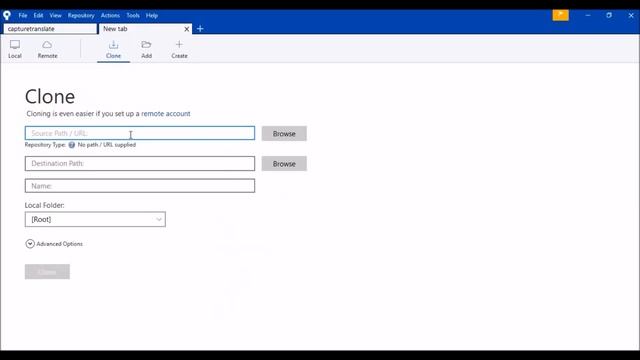Viewport: 640px width, 360px height.
Task: Open the Tools menu
Action: click(x=133, y=16)
